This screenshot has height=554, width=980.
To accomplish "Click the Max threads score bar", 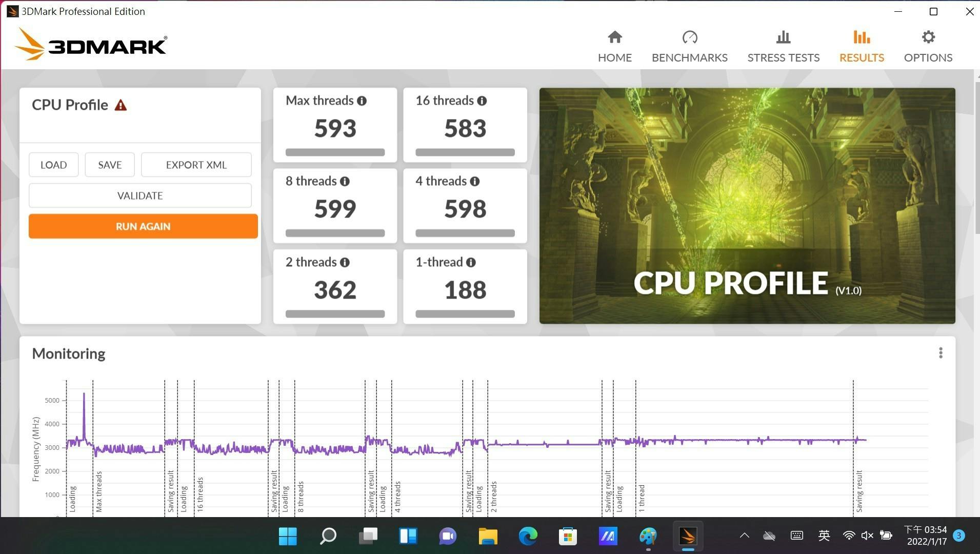I will (335, 152).
